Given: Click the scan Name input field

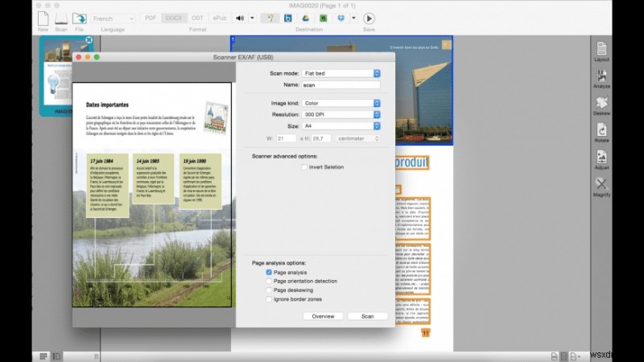Looking at the screenshot, I should (x=341, y=84).
